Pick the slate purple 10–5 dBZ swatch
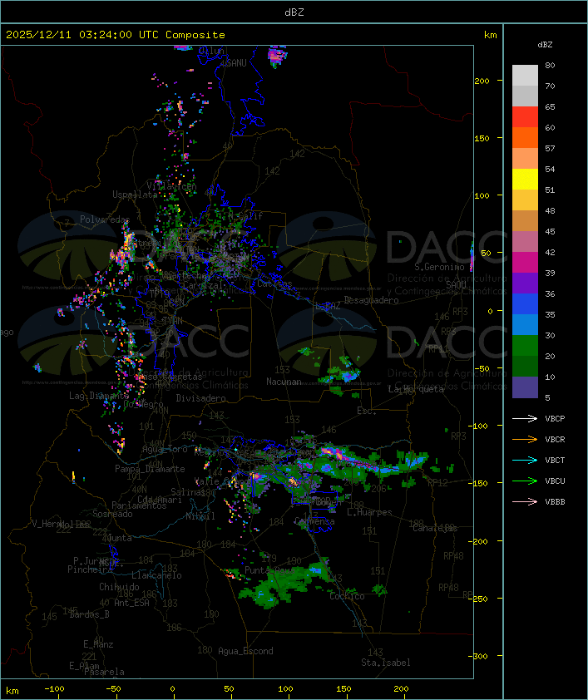 [x=525, y=387]
